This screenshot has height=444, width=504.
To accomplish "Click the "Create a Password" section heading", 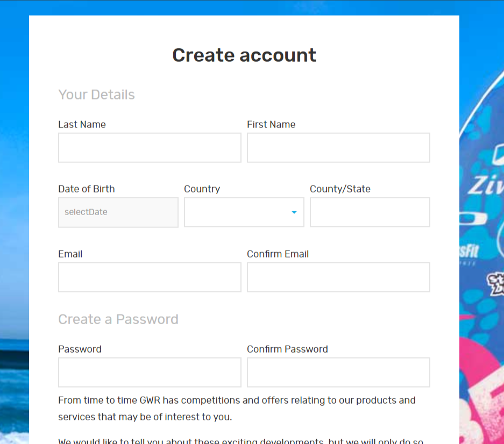I will pos(118,319).
